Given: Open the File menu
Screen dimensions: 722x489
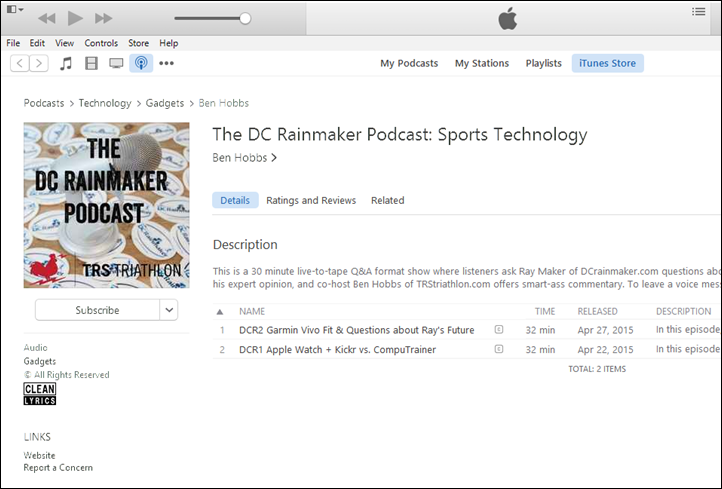Looking at the screenshot, I should click(x=13, y=43).
